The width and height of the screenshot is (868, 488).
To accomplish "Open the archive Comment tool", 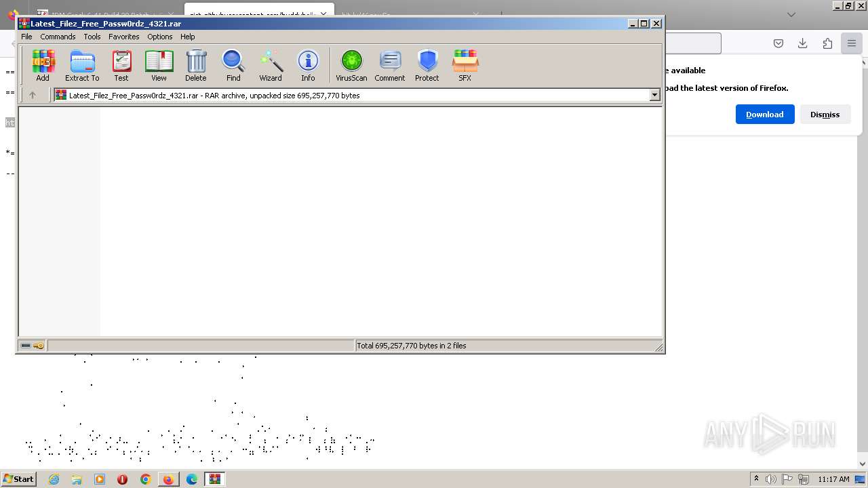I will point(390,66).
